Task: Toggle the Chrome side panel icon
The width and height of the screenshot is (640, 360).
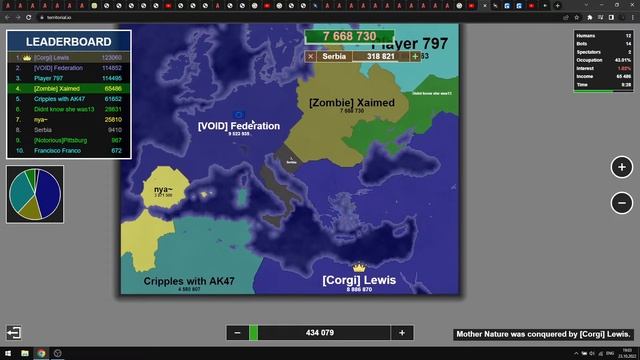Action: click(x=611, y=18)
